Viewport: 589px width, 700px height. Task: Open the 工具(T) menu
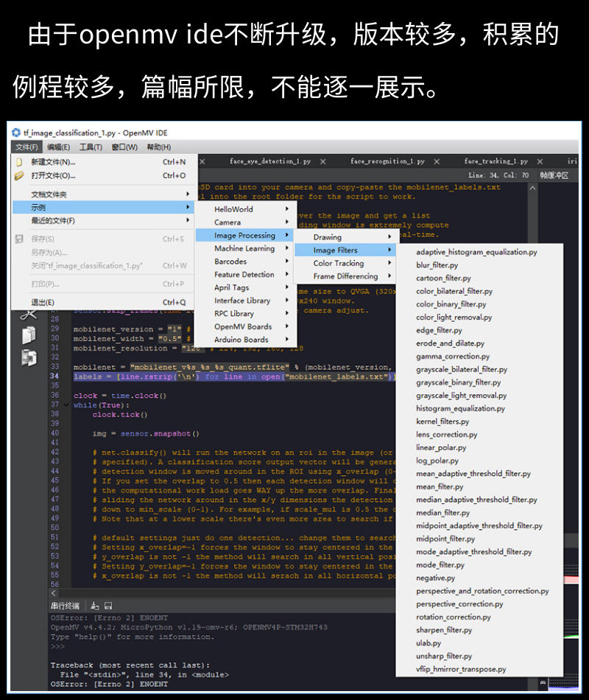coord(91,147)
